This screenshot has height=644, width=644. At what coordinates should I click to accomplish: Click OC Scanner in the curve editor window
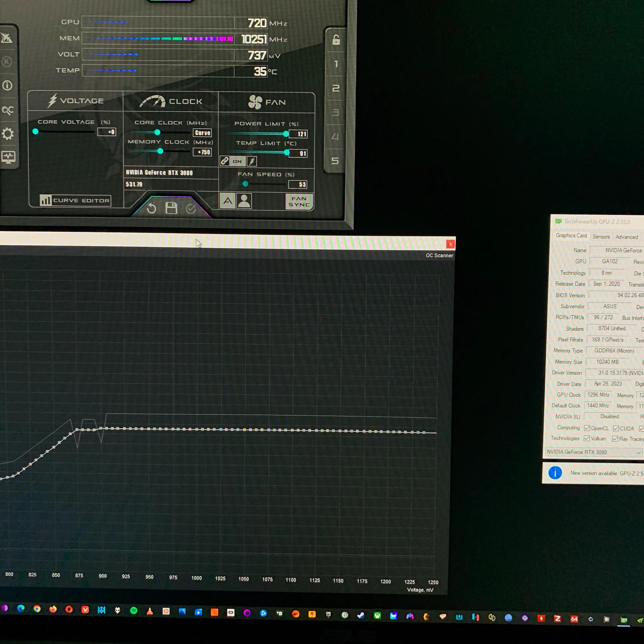[439, 255]
